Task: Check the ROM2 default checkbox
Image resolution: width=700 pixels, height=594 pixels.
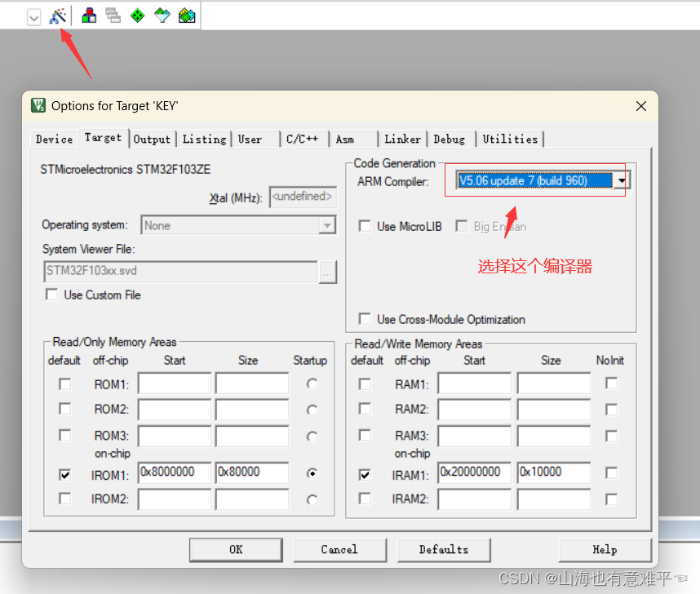Action: pos(65,409)
